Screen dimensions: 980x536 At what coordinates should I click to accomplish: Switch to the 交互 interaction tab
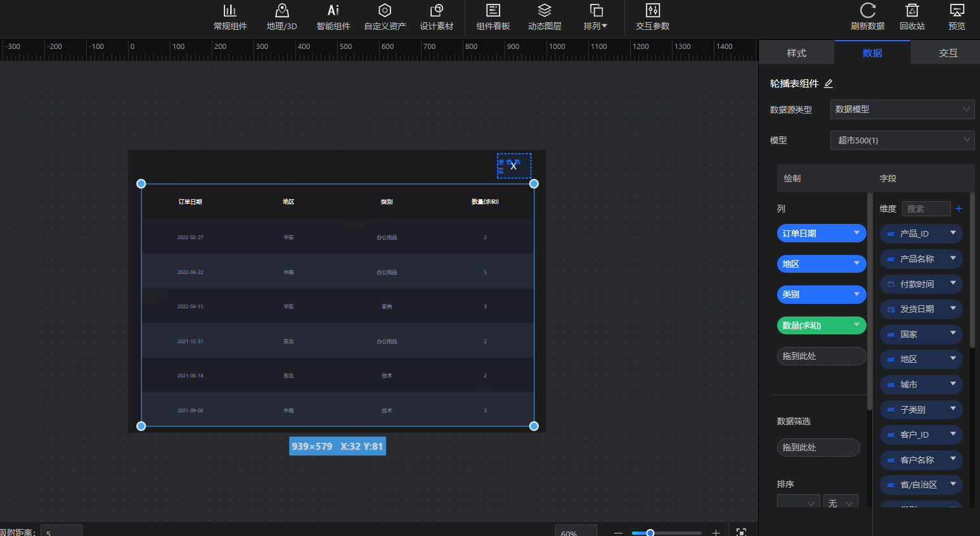click(948, 53)
